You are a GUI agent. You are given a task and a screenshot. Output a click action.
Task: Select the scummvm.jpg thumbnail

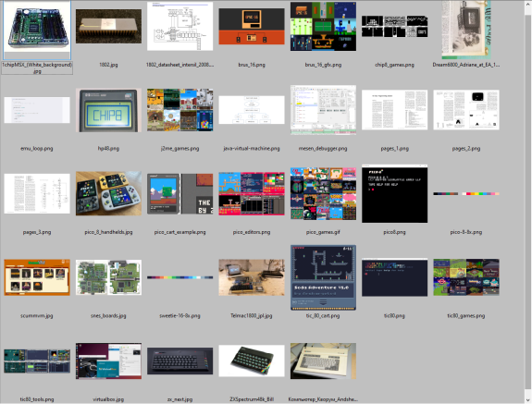[37, 277]
